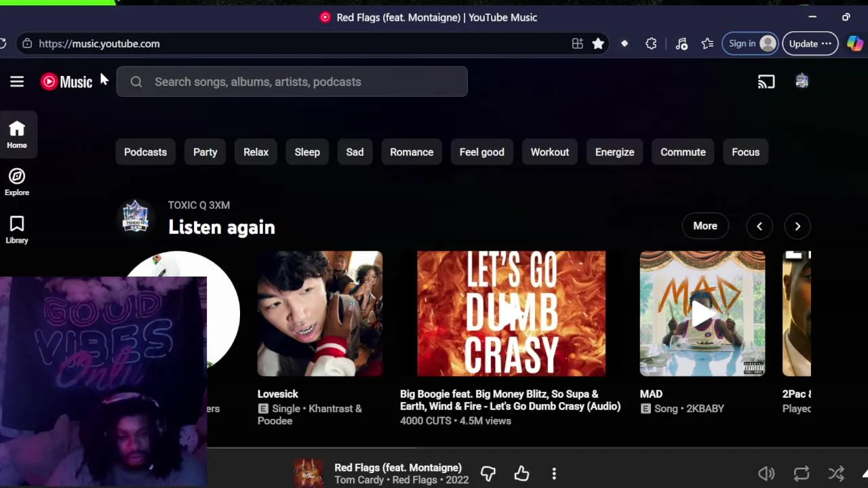Click the browser Update button
The height and width of the screenshot is (488, 868).
click(810, 43)
